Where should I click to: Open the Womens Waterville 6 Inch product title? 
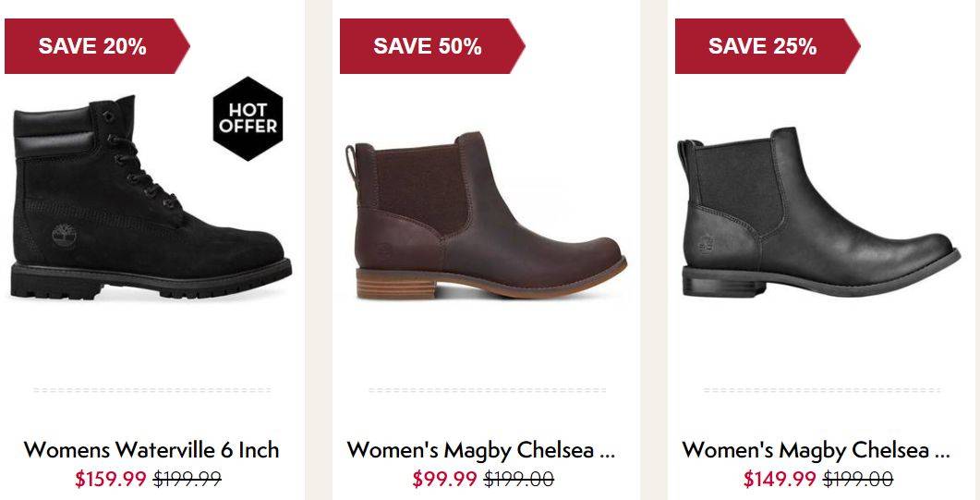point(151,450)
